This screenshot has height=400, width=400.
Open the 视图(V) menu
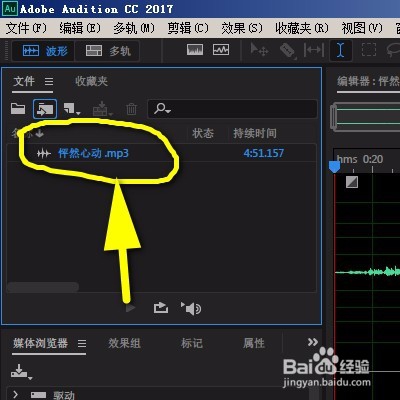pos(362,28)
